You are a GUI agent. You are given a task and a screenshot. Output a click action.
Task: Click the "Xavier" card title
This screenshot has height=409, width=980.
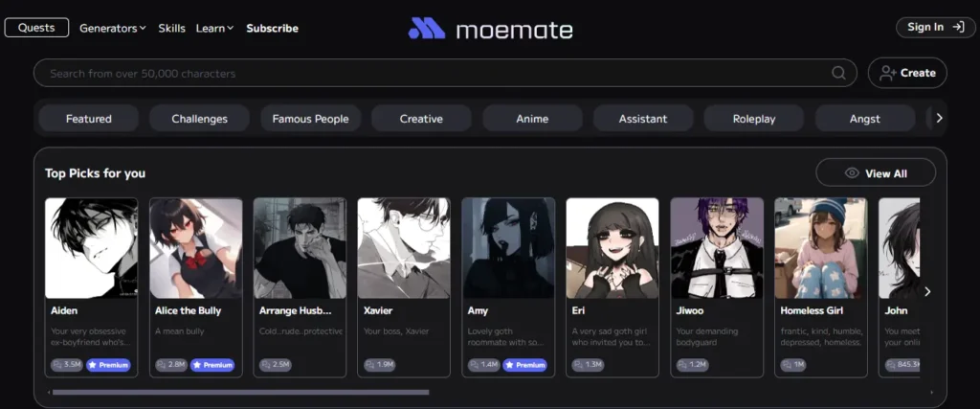click(x=378, y=310)
